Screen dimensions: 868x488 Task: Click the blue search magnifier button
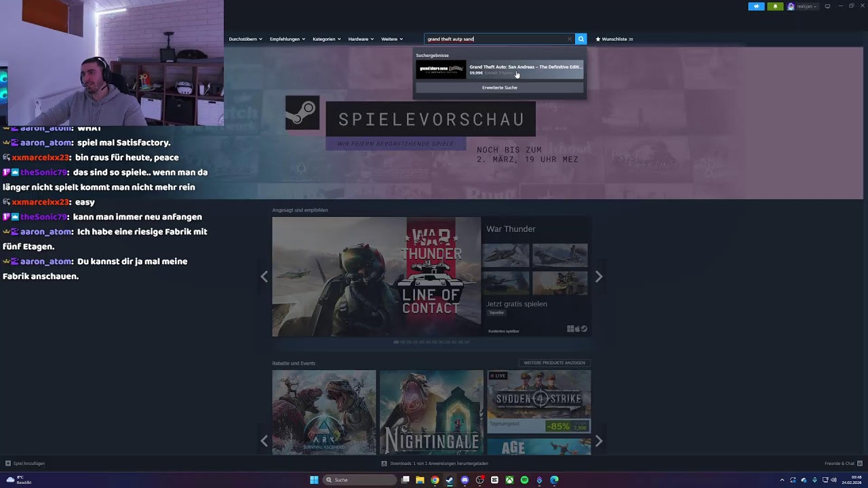point(580,39)
